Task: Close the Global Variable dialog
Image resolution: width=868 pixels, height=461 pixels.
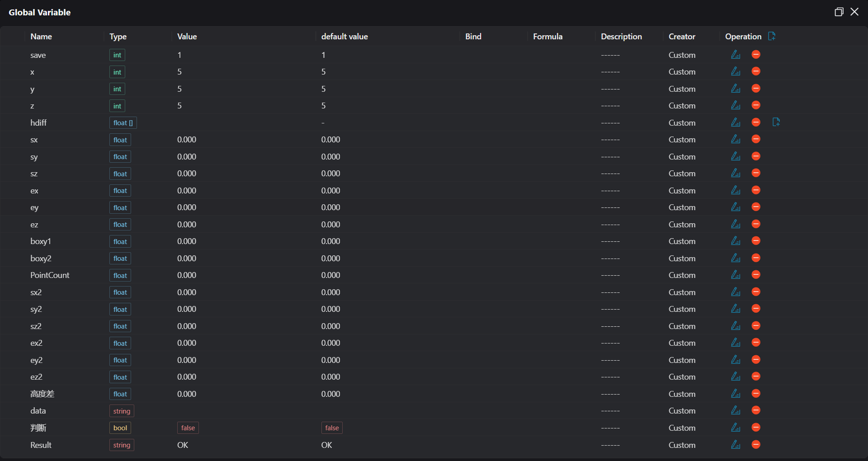Action: point(854,12)
